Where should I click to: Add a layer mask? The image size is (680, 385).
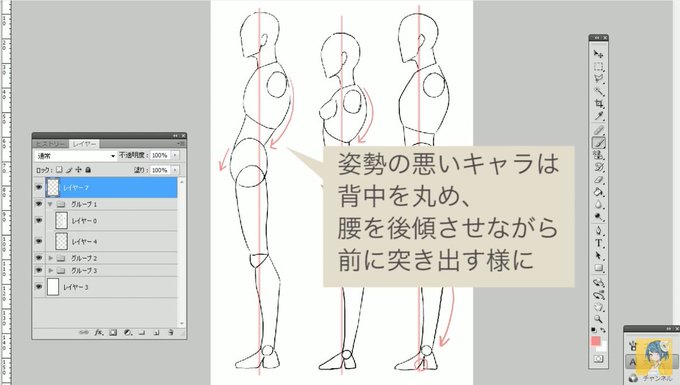(113, 333)
